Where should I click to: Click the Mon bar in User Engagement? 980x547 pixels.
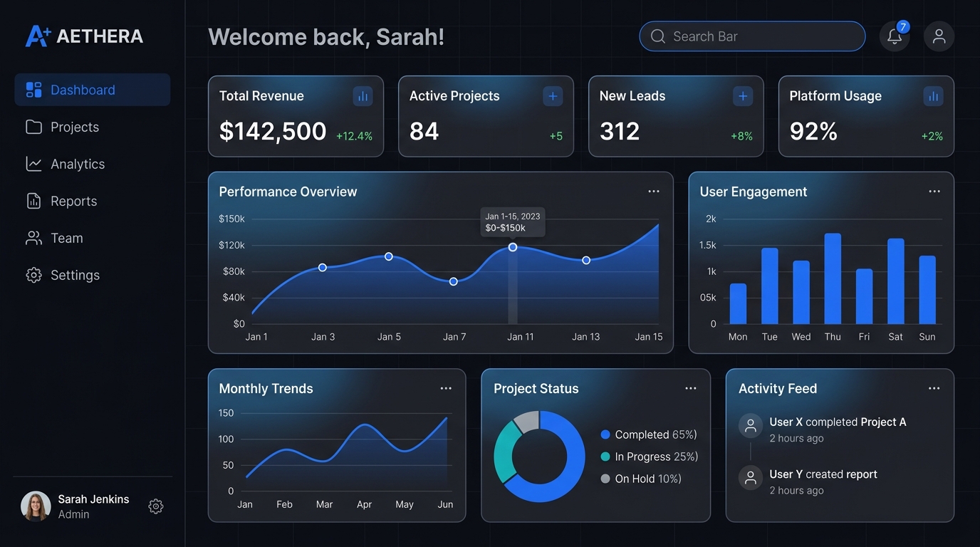[739, 304]
